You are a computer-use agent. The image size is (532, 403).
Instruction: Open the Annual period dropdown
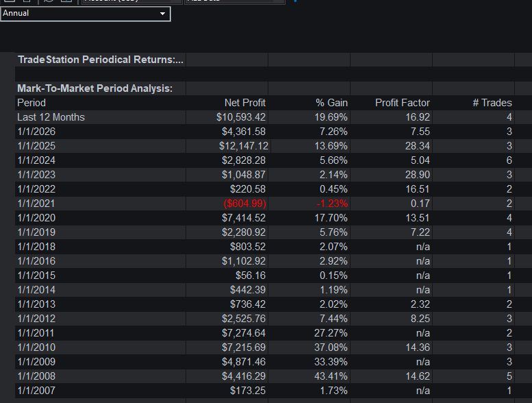(85, 14)
